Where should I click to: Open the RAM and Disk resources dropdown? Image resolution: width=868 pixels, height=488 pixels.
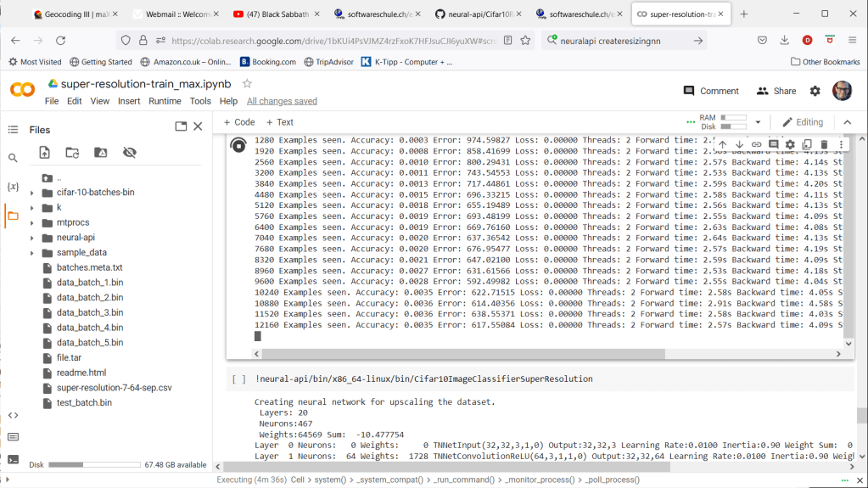758,122
